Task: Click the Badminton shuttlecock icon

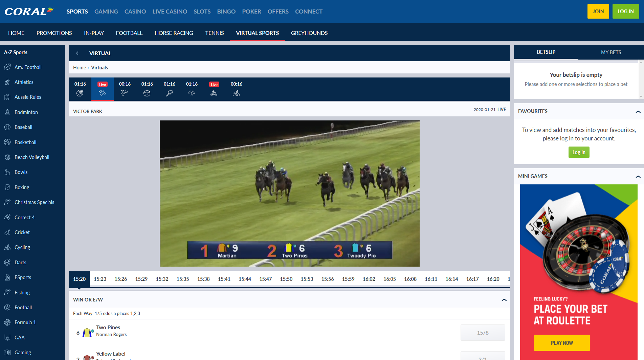Action: pos(7,112)
